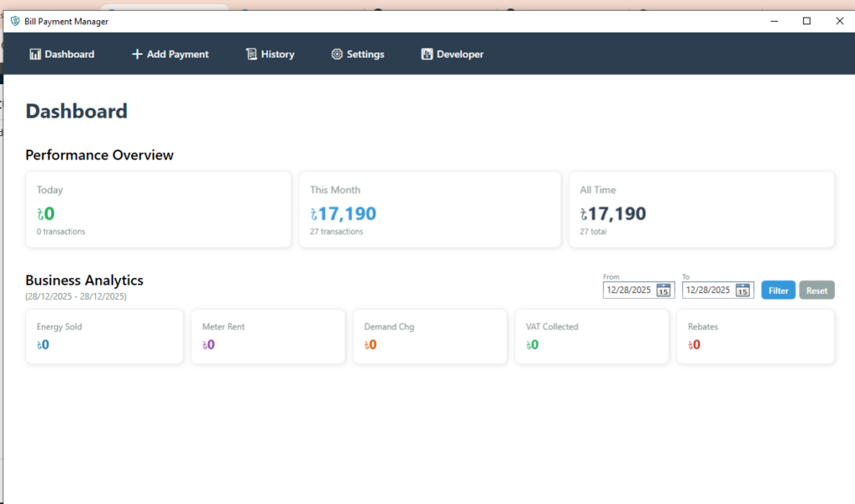Image resolution: width=855 pixels, height=504 pixels.
Task: Select the All Time performance card
Action: pos(701,209)
